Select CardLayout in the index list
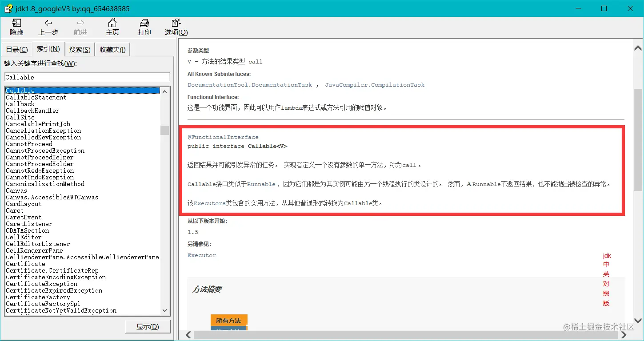The image size is (644, 341). 24,204
